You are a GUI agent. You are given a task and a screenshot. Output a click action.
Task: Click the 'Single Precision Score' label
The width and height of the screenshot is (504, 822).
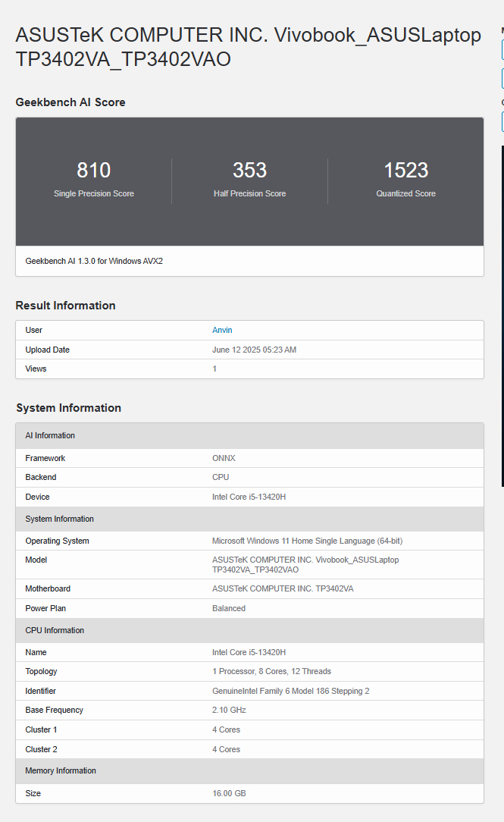tap(94, 193)
